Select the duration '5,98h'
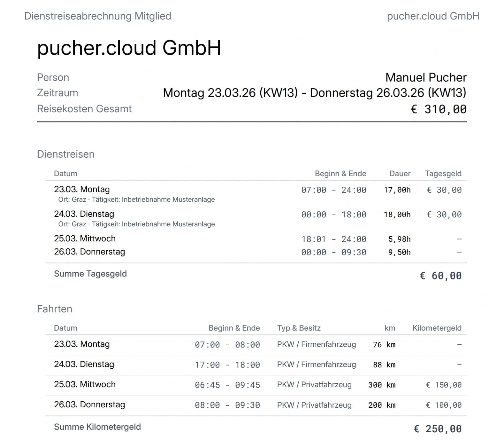This screenshot has height=447, width=504. [x=400, y=239]
